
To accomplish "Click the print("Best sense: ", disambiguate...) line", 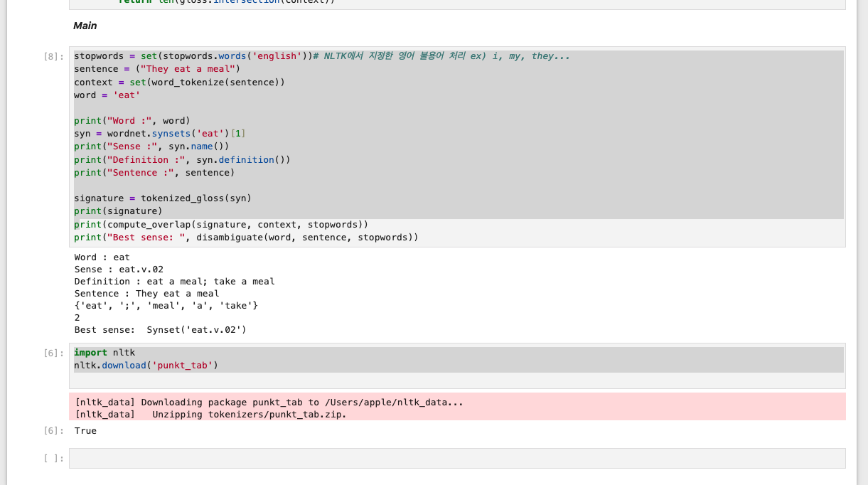I will point(246,238).
